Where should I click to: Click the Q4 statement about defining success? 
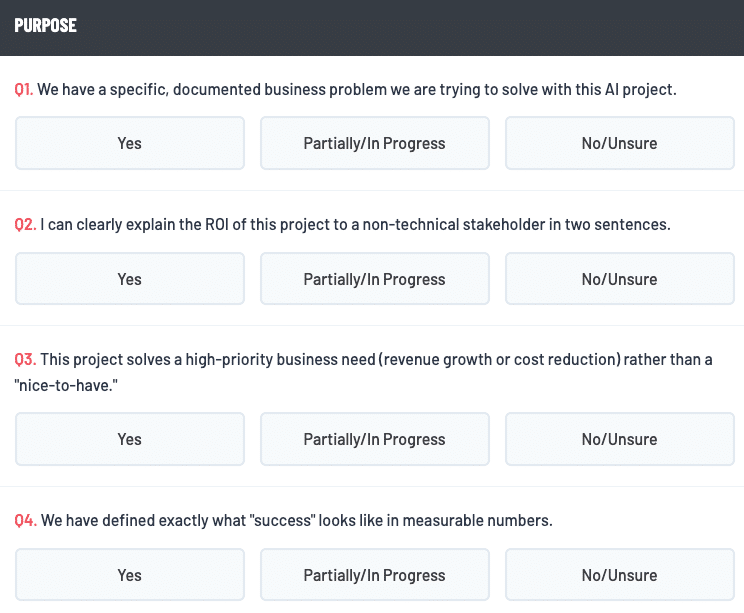297,521
